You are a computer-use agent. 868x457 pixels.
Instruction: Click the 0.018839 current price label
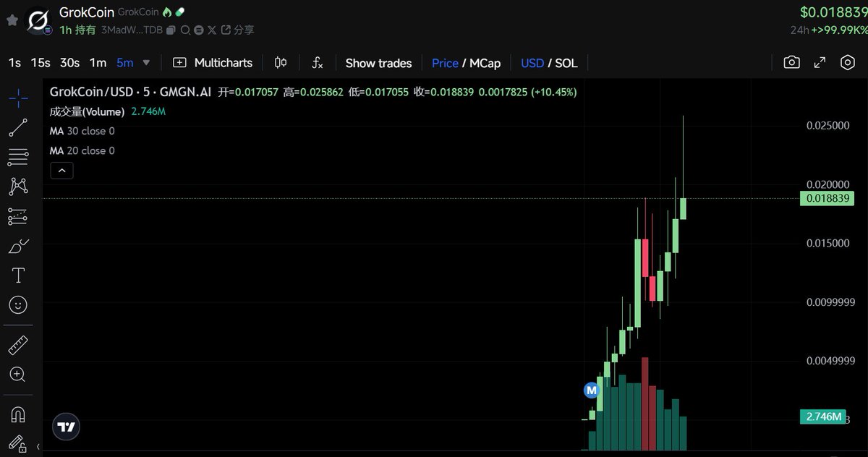[827, 198]
